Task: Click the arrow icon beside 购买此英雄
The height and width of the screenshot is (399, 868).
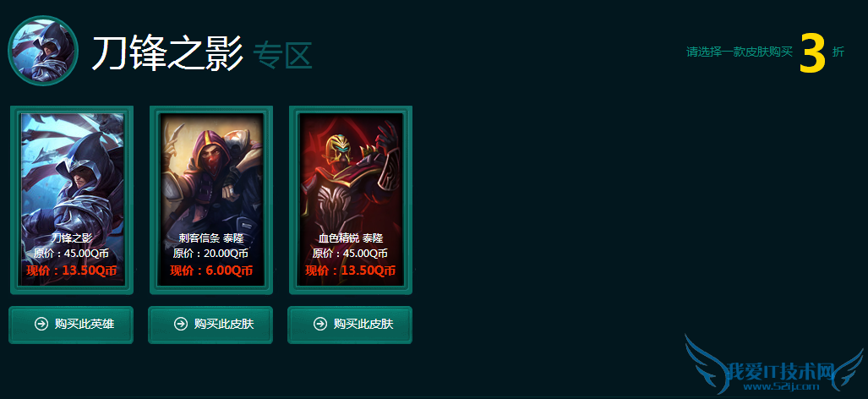Action: 41,324
